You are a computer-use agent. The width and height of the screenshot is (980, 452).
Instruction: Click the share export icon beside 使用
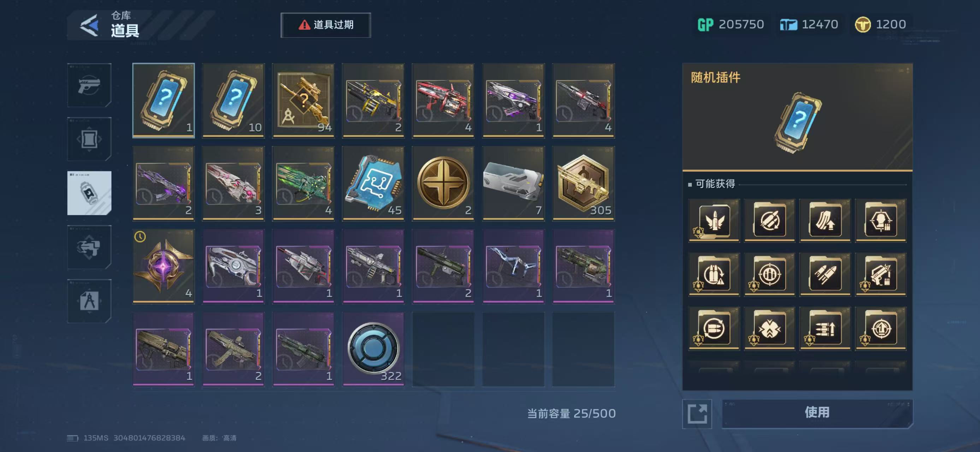697,414
